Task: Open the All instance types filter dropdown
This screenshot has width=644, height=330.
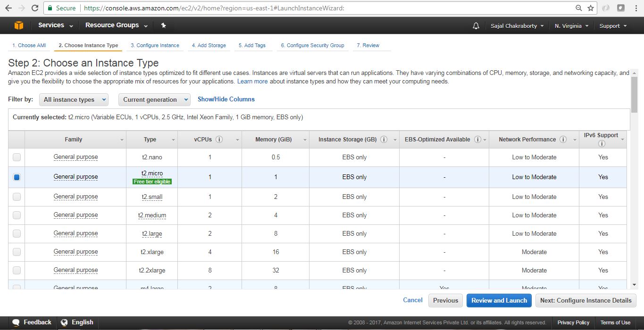Action: [74, 99]
